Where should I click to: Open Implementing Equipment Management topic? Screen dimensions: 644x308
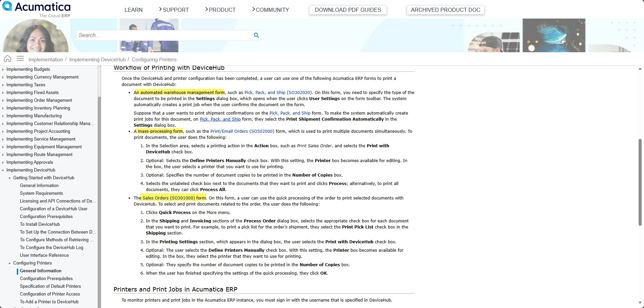point(44,147)
